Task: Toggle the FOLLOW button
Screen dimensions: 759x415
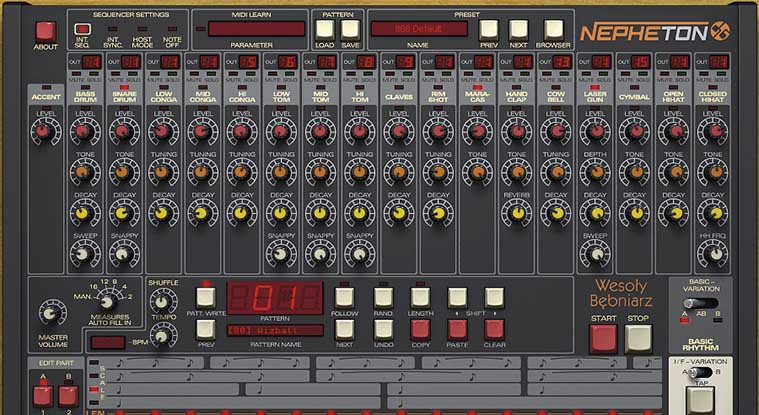Action: [345, 298]
